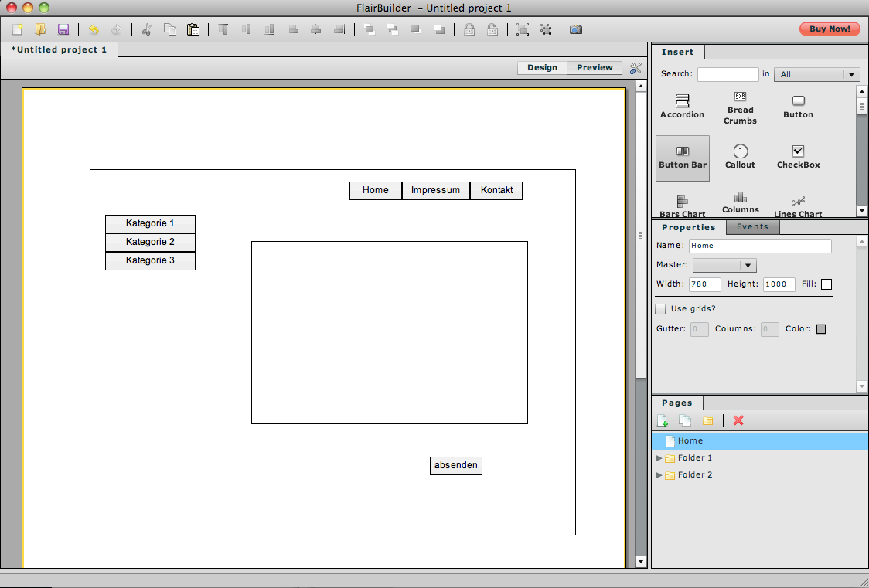Switch to the Events tab
This screenshot has width=869, height=588.
point(752,227)
